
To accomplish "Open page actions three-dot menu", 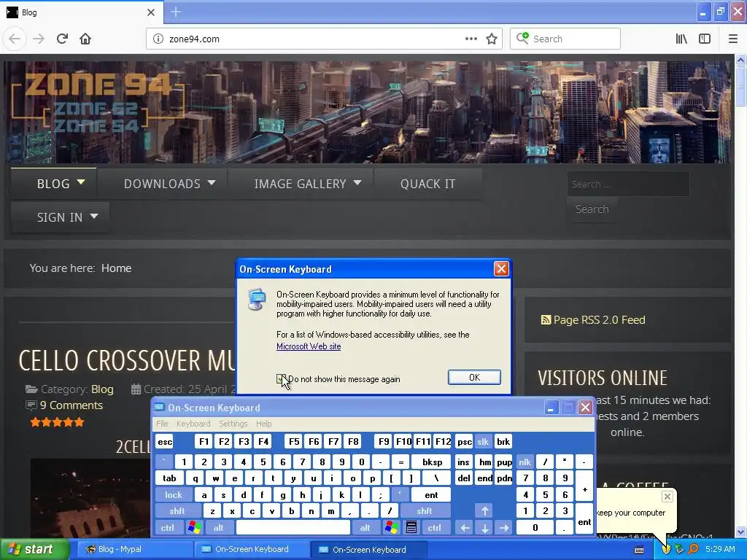I will click(x=471, y=39).
